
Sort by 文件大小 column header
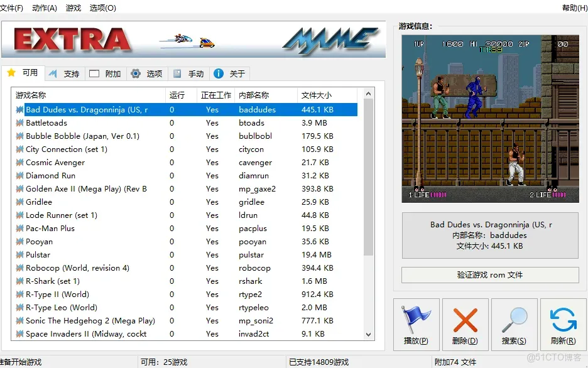tap(327, 95)
